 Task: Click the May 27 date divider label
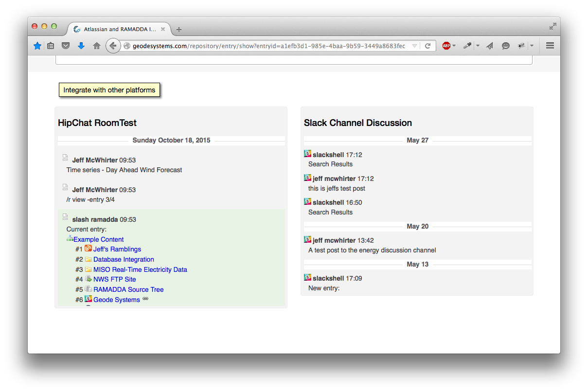point(417,140)
